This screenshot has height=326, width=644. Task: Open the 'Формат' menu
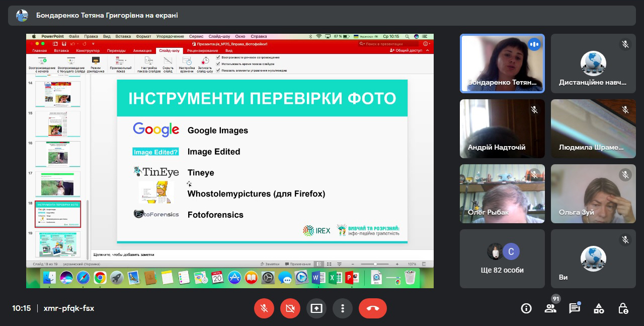click(x=143, y=36)
